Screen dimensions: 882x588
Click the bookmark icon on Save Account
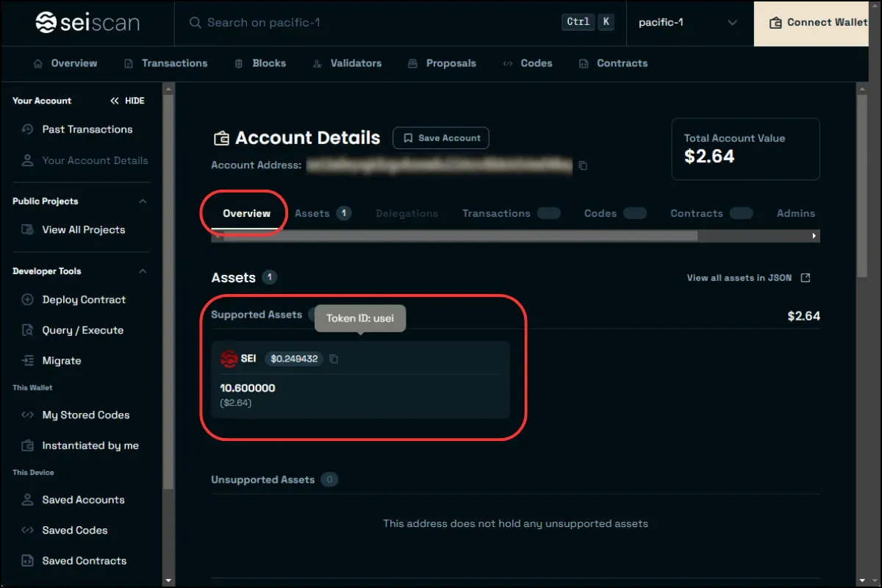tap(409, 138)
